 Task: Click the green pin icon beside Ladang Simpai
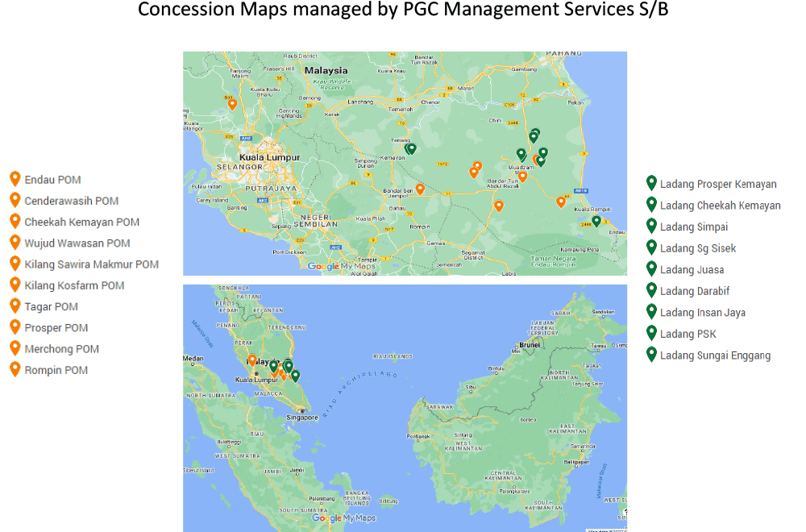pyautogui.click(x=651, y=226)
